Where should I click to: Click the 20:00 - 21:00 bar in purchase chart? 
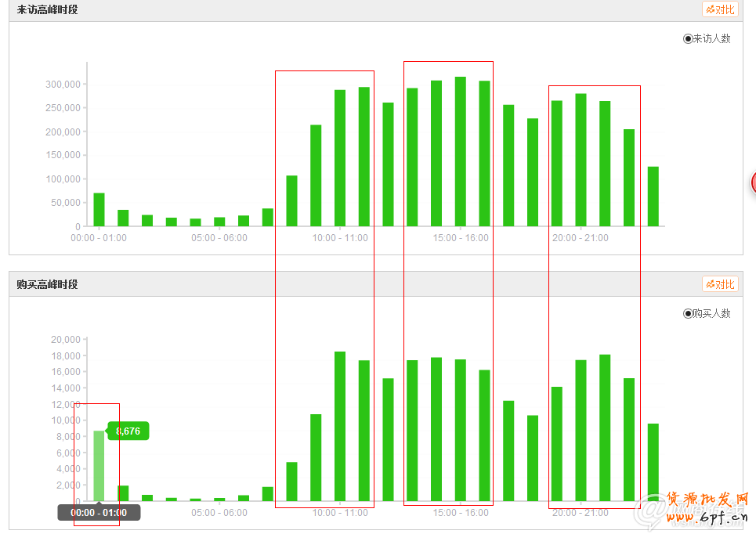tap(581, 430)
